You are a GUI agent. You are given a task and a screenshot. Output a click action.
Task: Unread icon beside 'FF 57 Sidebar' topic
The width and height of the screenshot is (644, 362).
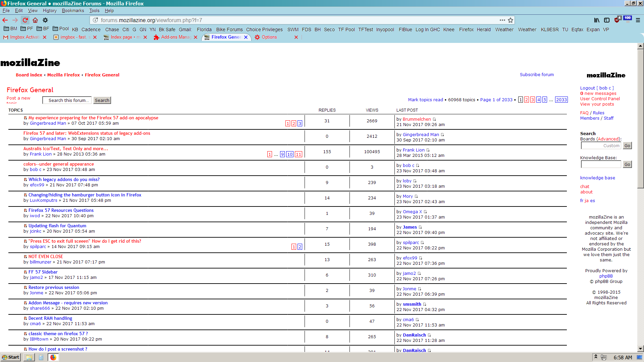tap(25, 272)
